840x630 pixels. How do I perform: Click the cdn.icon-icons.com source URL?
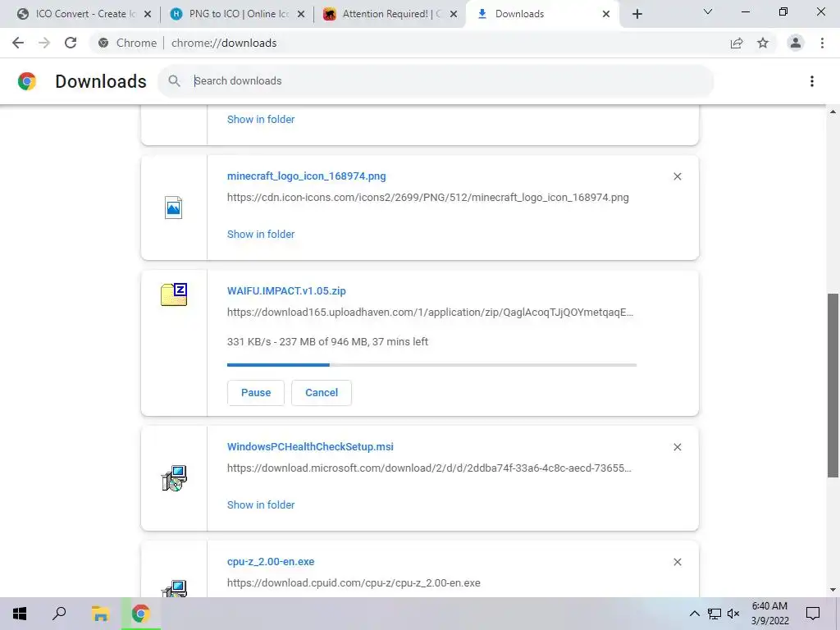coord(428,197)
